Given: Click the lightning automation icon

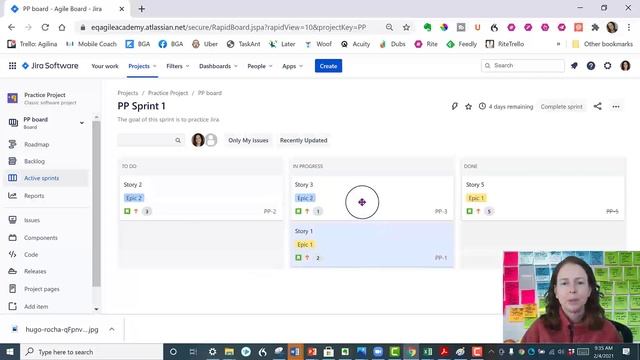Looking at the screenshot, I should [x=454, y=107].
